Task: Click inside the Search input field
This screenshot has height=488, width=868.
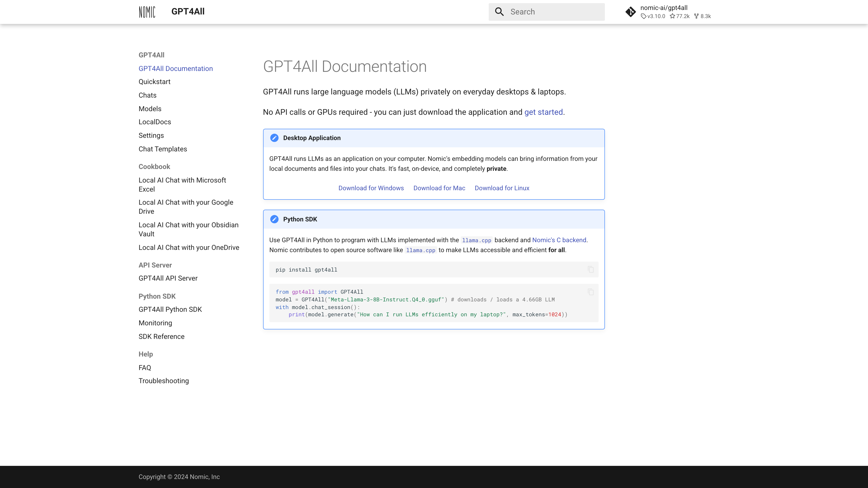Action: click(553, 12)
